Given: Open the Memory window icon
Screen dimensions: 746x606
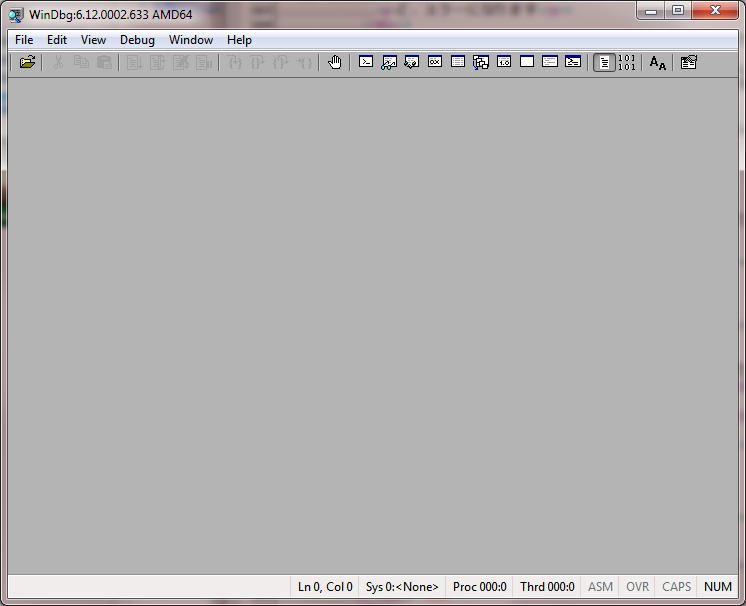Looking at the screenshot, I should point(458,62).
